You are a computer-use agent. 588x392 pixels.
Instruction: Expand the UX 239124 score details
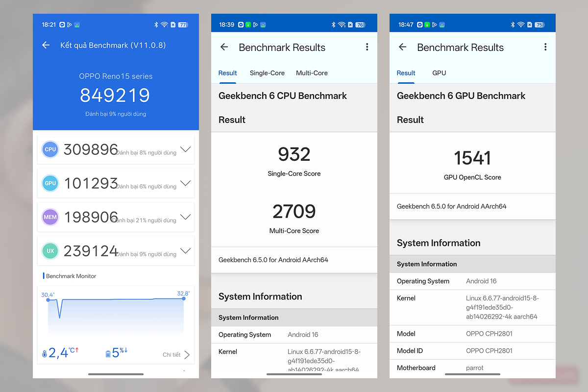coord(185,250)
